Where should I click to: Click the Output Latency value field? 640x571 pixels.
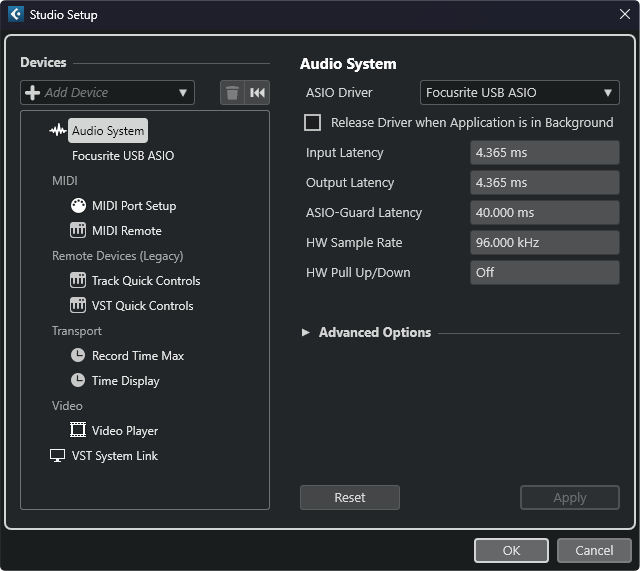[x=544, y=182]
